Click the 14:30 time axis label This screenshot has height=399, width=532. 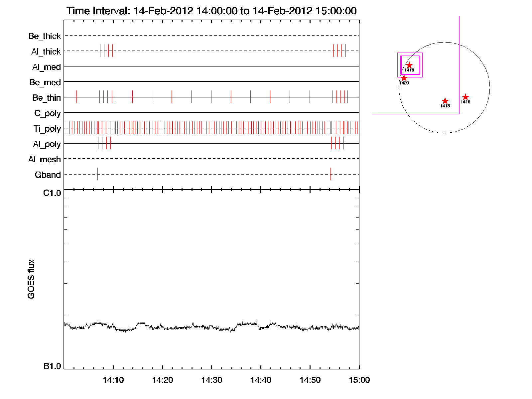(x=211, y=380)
